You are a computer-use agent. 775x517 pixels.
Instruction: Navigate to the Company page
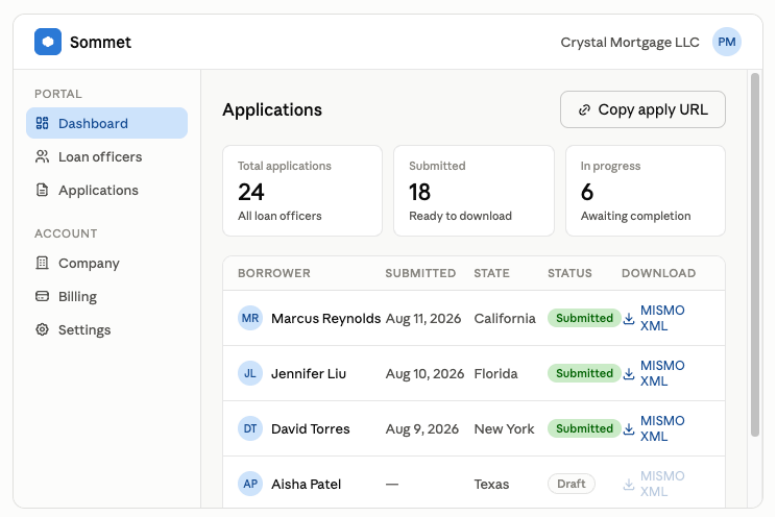(107, 263)
